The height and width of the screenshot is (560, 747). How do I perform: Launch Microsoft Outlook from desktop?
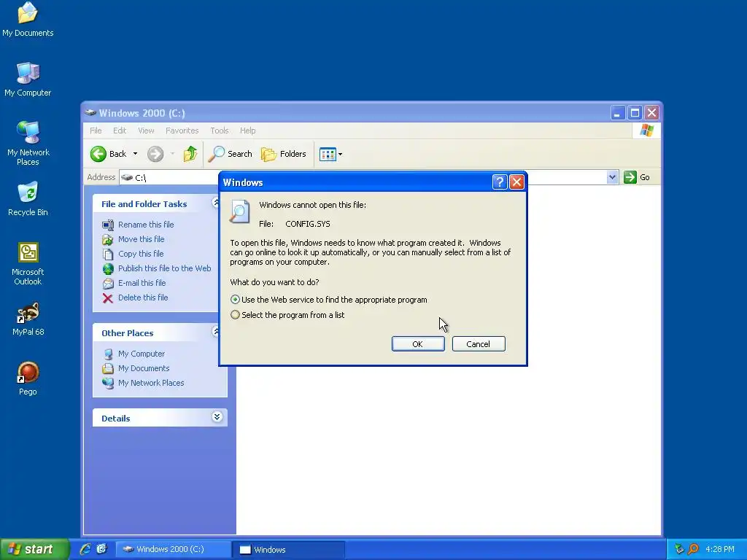28,263
